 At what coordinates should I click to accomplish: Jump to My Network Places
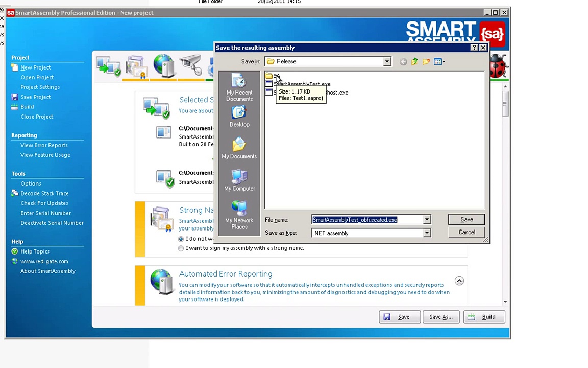pyautogui.click(x=239, y=215)
